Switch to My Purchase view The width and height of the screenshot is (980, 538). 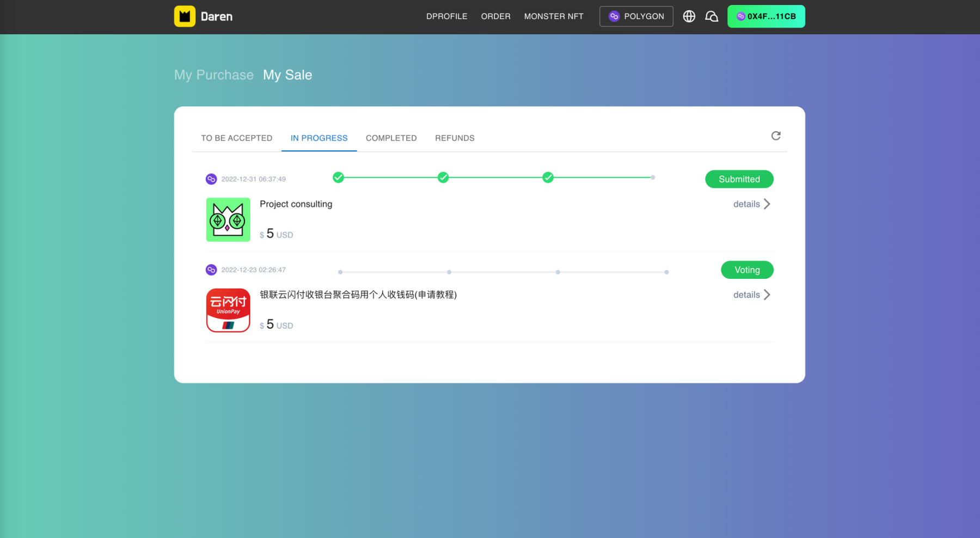[214, 75]
